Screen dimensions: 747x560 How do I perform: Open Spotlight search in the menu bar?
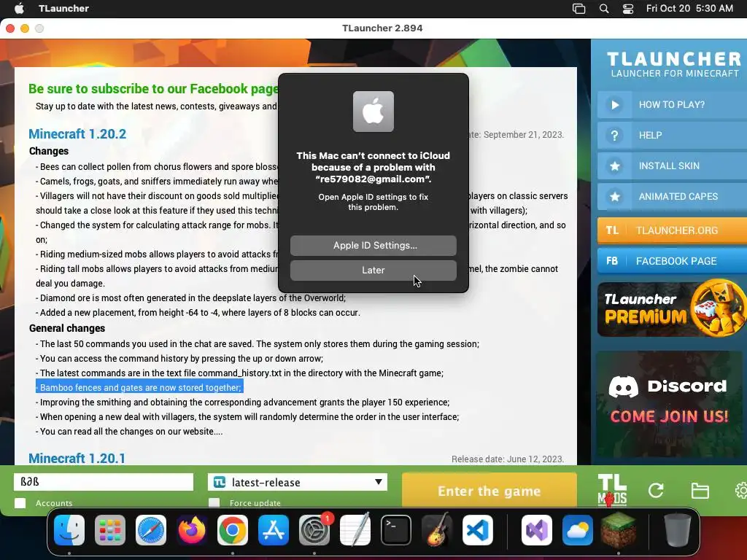pyautogui.click(x=603, y=8)
